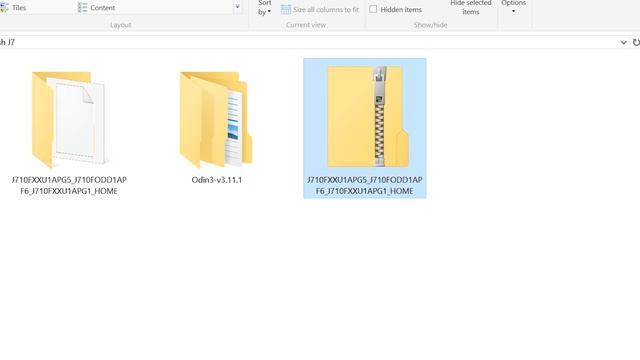Open the Options dropdown
The height and width of the screenshot is (360, 640).
513,7
